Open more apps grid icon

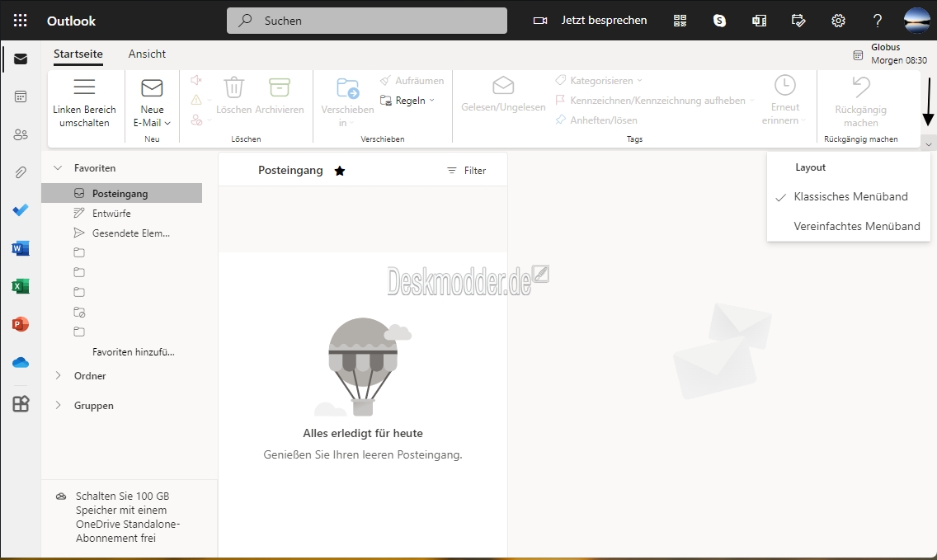(21, 404)
